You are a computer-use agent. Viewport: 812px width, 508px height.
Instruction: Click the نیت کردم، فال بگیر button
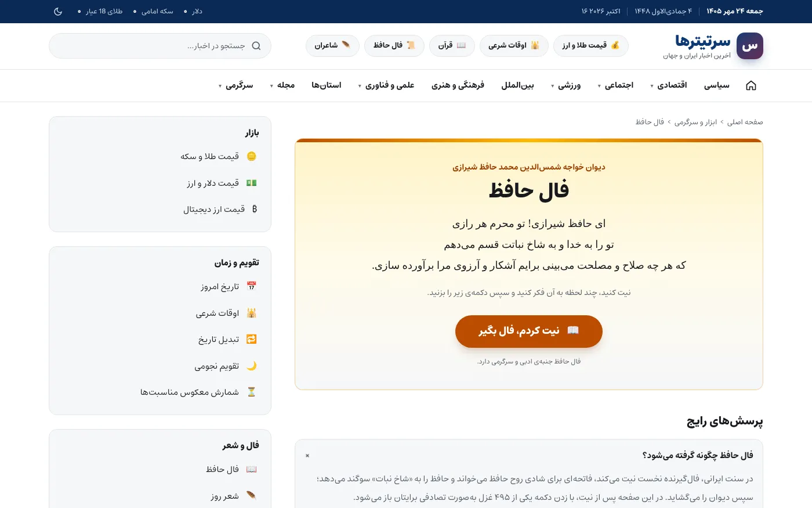[x=529, y=331]
